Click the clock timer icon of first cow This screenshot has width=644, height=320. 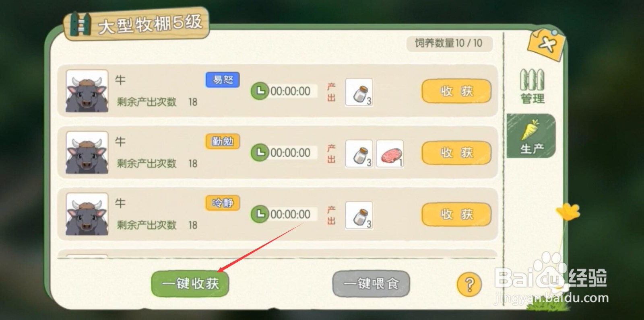pos(260,91)
